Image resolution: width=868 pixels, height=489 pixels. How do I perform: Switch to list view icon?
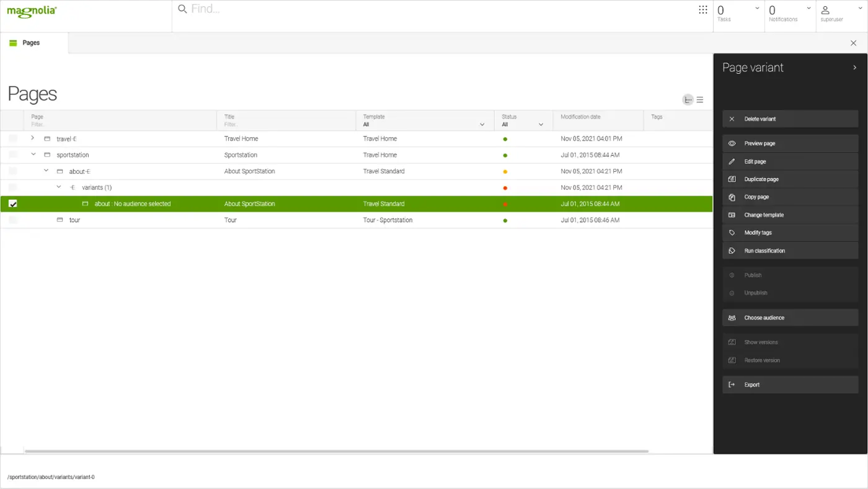click(700, 100)
